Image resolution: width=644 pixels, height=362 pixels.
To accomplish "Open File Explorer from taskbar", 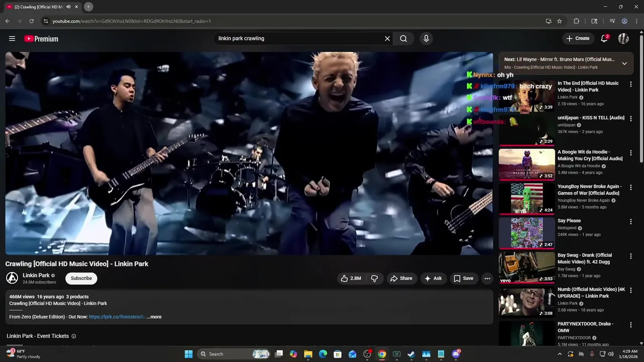I will point(308,354).
